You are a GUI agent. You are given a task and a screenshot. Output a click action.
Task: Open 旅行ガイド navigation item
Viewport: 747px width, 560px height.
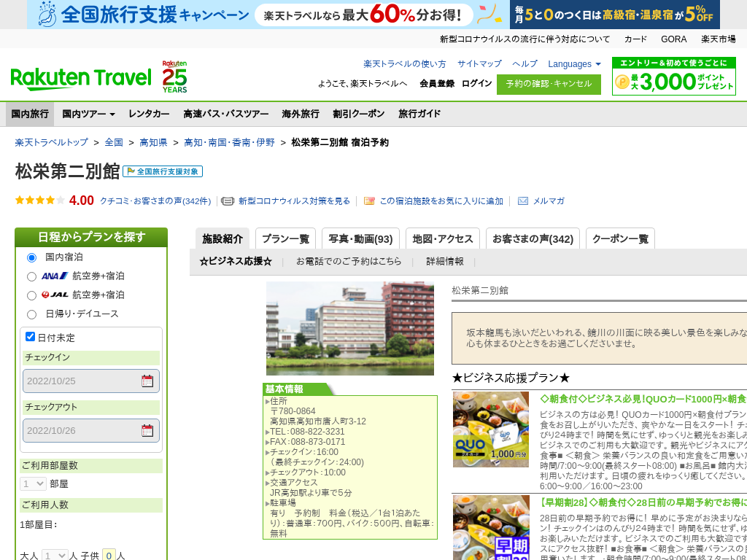(x=419, y=114)
